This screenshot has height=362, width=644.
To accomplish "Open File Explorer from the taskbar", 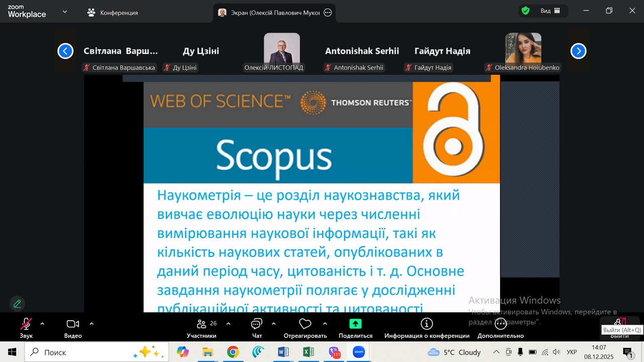I will click(208, 352).
